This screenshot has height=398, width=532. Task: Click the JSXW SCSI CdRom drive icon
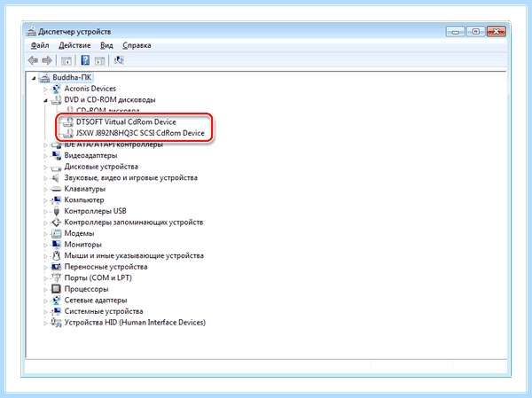click(x=68, y=133)
